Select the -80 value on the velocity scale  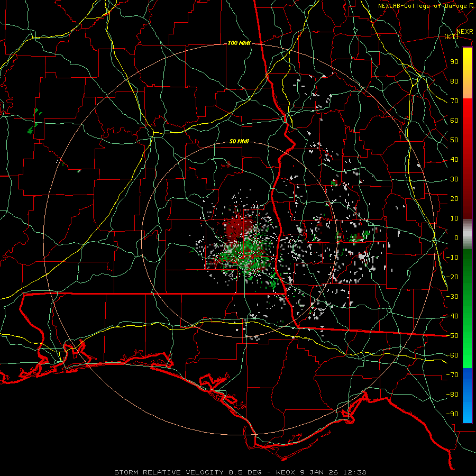point(452,395)
